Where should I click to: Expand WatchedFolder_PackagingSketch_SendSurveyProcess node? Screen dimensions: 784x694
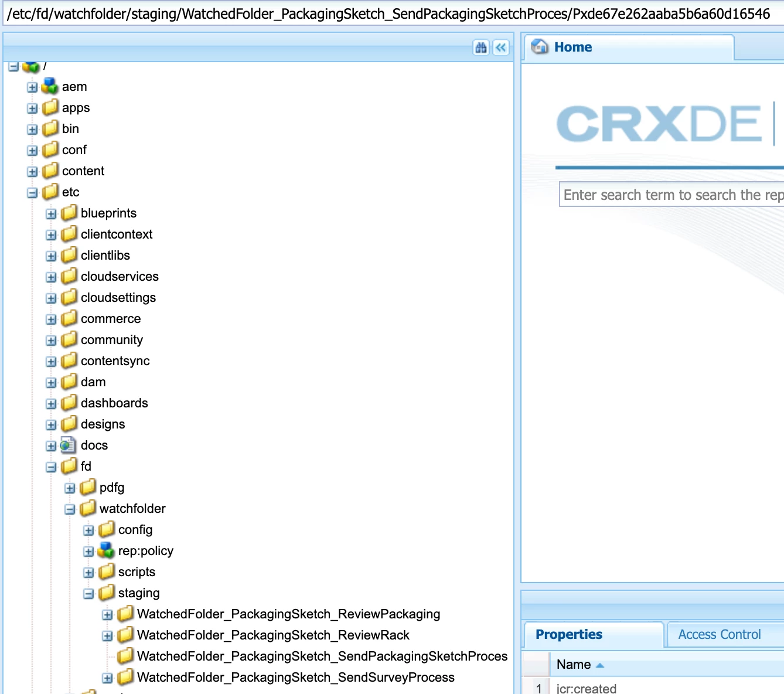click(x=107, y=678)
